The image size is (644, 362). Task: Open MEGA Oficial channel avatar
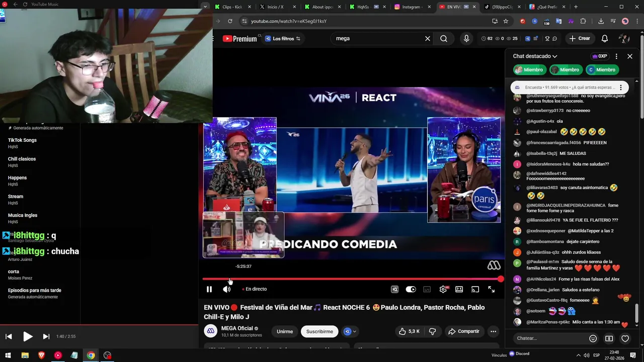click(x=211, y=331)
